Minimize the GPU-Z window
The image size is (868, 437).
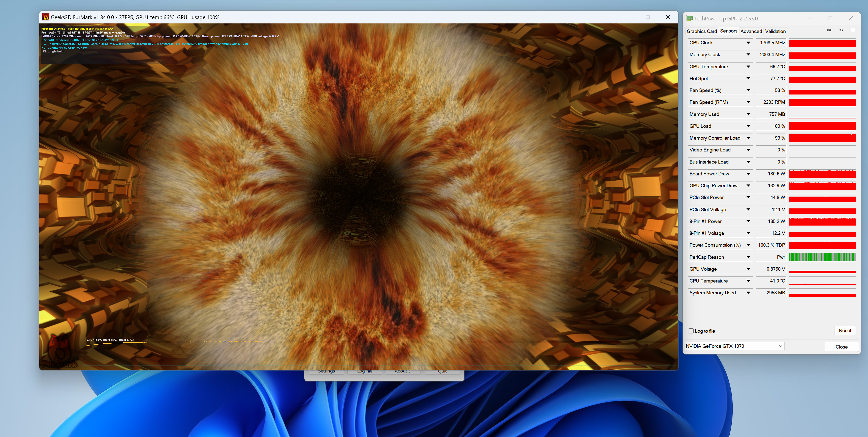(810, 19)
